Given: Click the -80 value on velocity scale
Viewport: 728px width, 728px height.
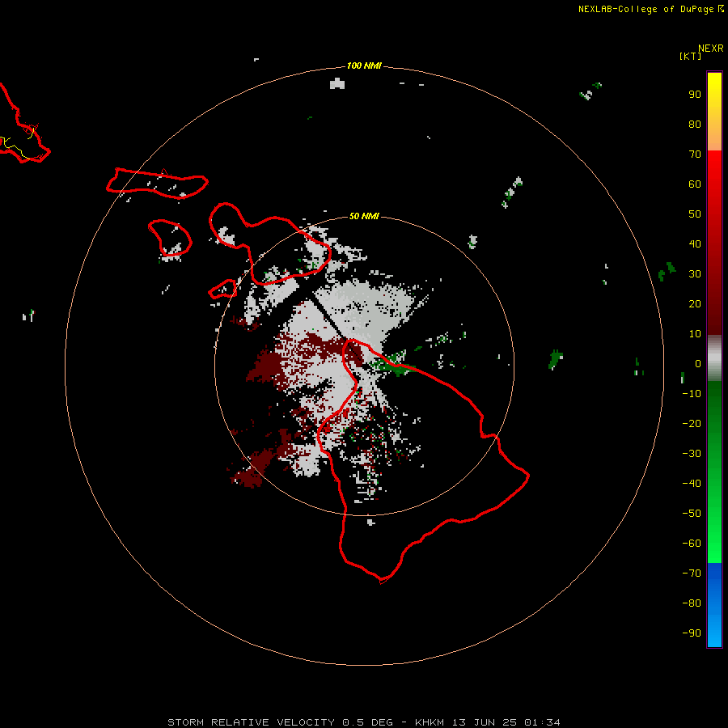Looking at the screenshot, I should 692,603.
